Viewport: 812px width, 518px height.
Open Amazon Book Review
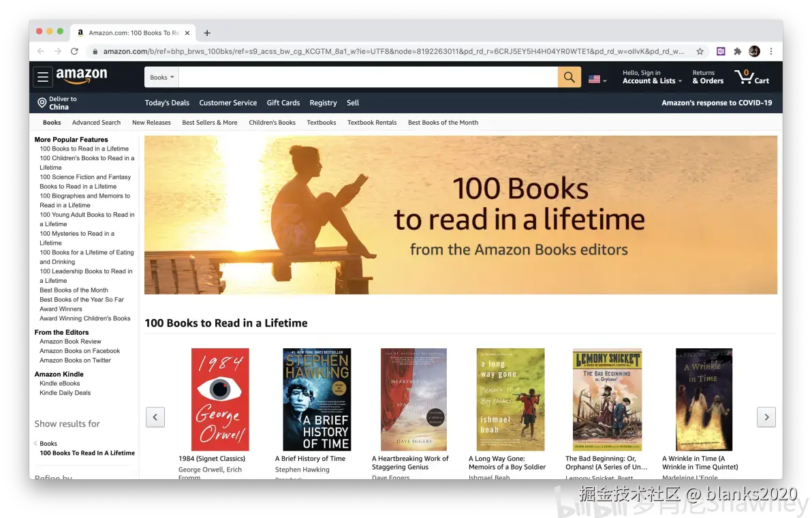click(70, 341)
